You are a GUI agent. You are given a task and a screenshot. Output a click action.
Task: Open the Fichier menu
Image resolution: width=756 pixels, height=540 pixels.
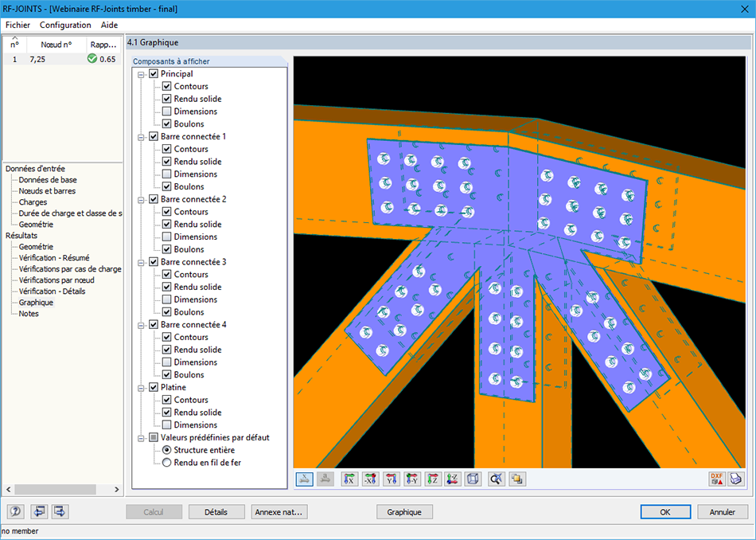pos(18,25)
